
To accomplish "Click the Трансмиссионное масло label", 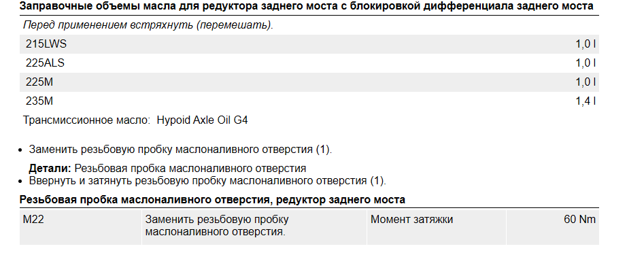I will click(x=86, y=120).
